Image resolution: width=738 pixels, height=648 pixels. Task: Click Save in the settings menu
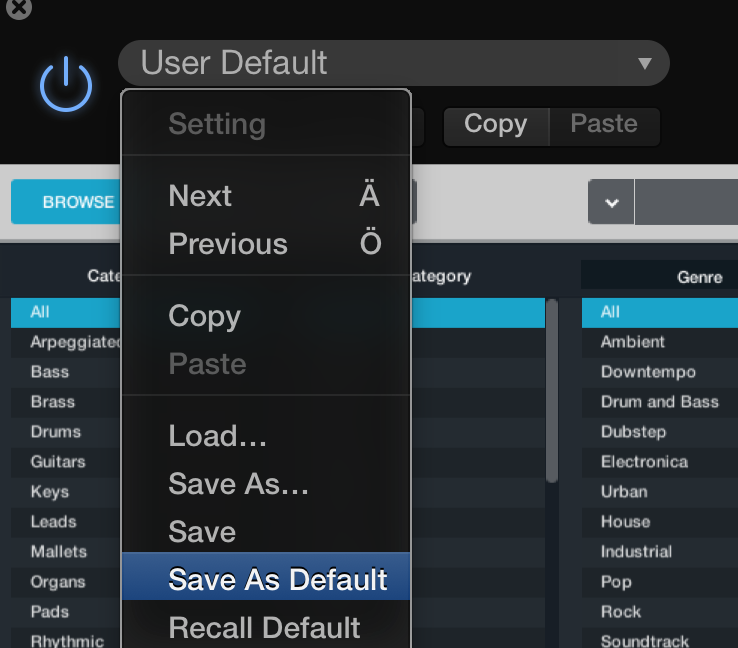pyautogui.click(x=202, y=532)
